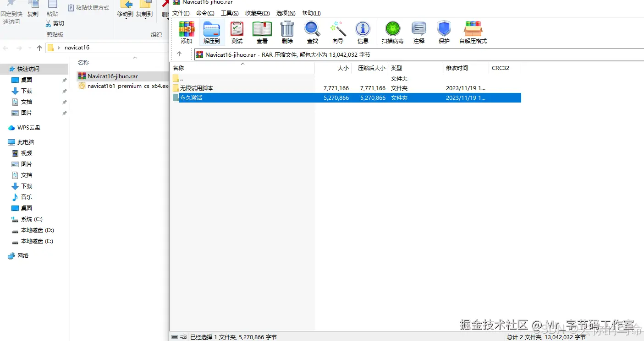Screen dimensions: 644x341
Task: Open the 永久激活 folder in the archive
Action: [190, 97]
